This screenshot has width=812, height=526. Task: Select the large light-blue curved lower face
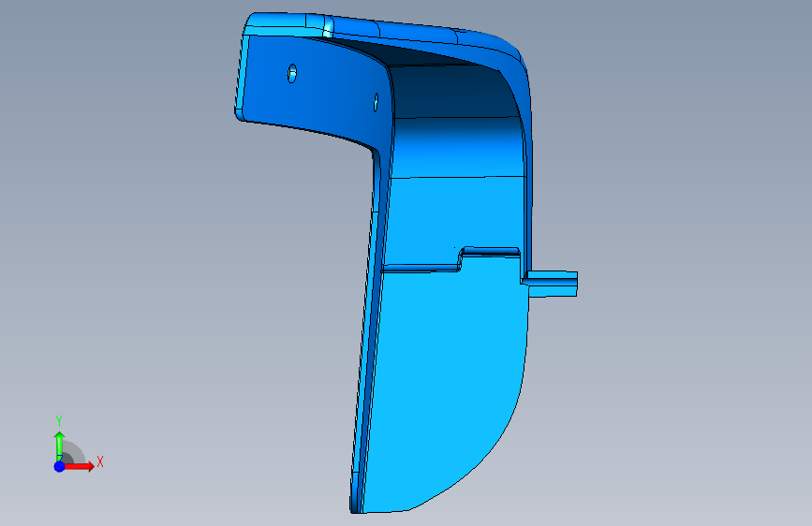[x=446, y=383]
